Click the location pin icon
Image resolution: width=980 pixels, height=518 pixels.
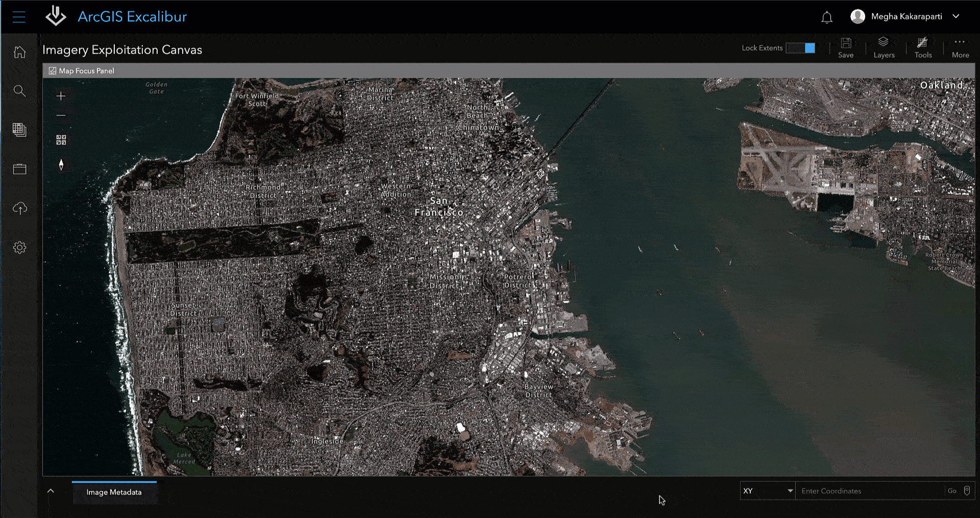tap(967, 490)
